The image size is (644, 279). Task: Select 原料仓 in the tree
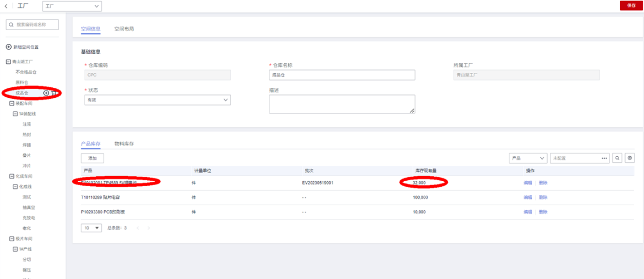(22, 82)
